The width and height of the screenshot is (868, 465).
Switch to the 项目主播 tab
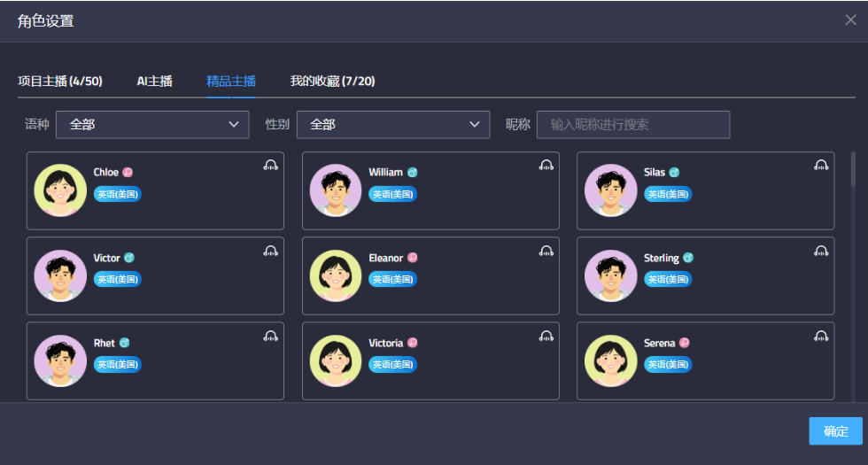coord(60,81)
